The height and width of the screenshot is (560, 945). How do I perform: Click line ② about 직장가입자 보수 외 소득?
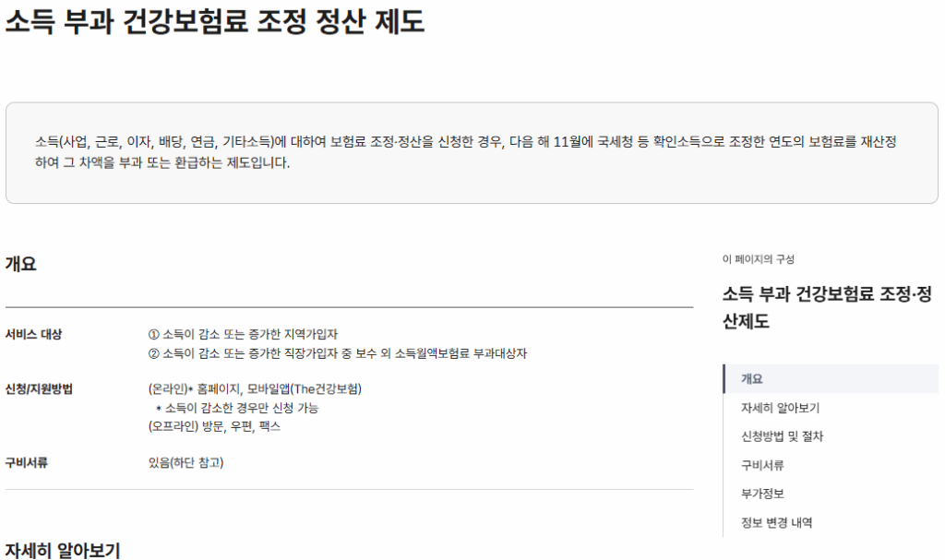click(x=338, y=353)
